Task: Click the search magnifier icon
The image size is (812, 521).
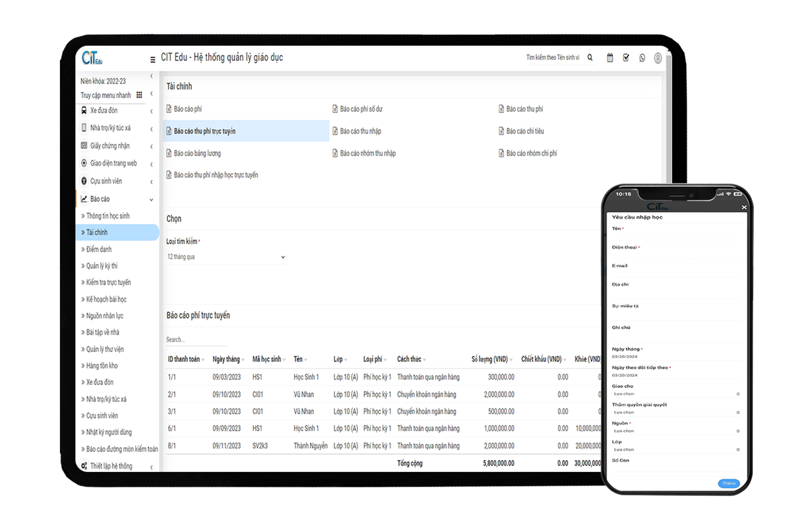Action: (x=590, y=57)
